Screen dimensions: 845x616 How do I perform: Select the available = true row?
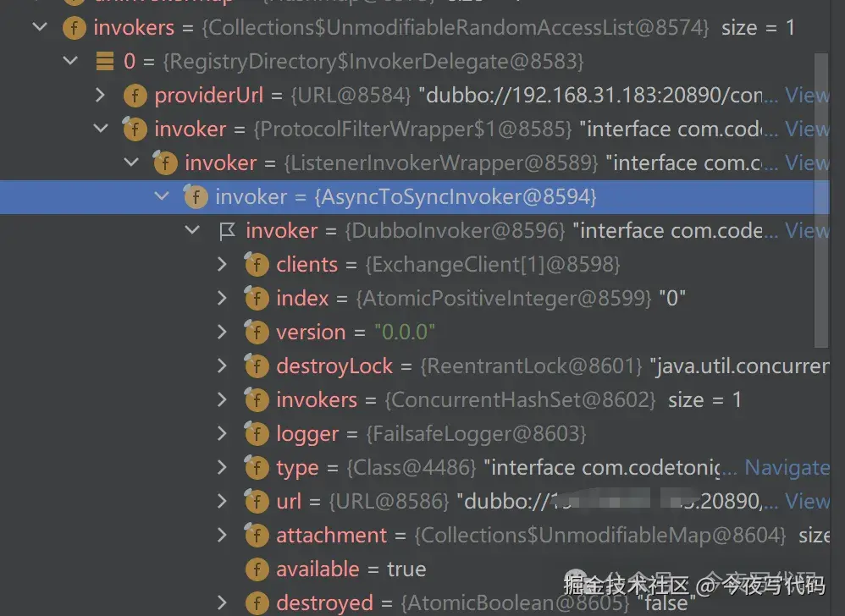pos(414,569)
